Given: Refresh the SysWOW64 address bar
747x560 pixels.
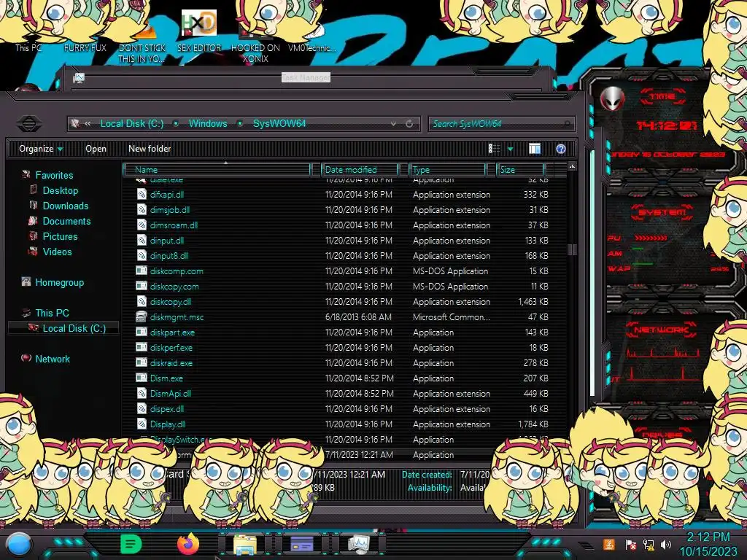Looking at the screenshot, I should tap(409, 124).
